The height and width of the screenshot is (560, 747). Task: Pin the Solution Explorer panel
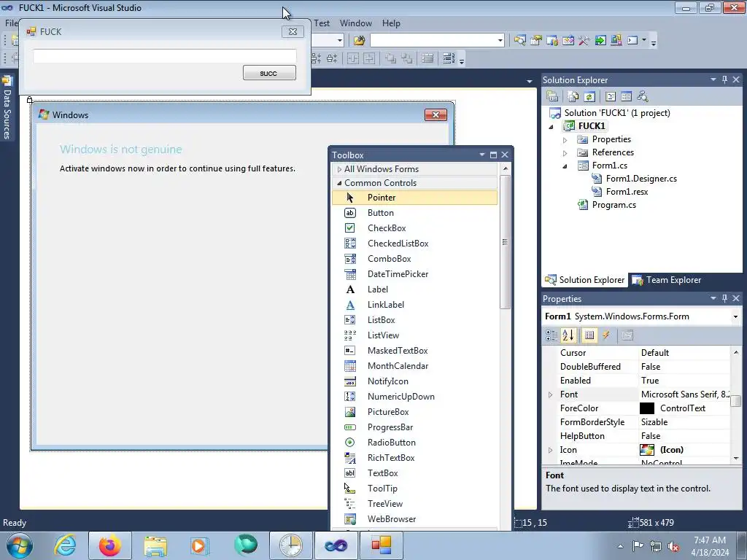click(x=724, y=79)
